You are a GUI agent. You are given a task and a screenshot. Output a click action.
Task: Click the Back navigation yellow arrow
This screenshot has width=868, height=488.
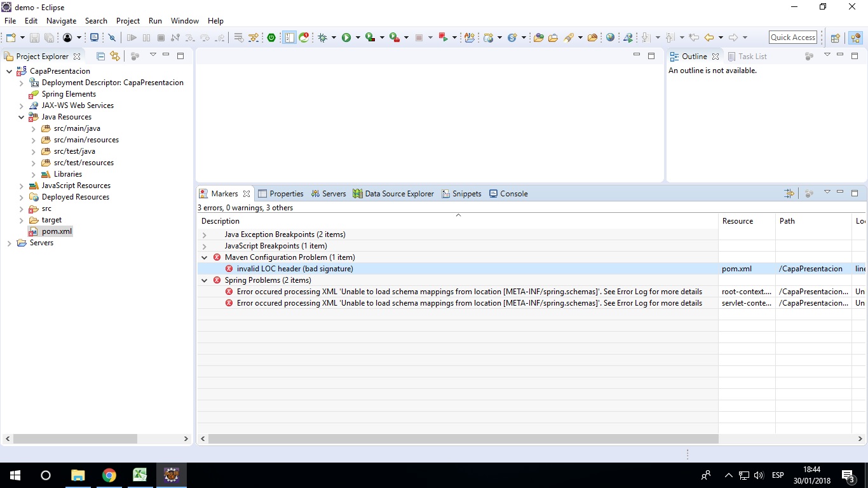pyautogui.click(x=709, y=37)
